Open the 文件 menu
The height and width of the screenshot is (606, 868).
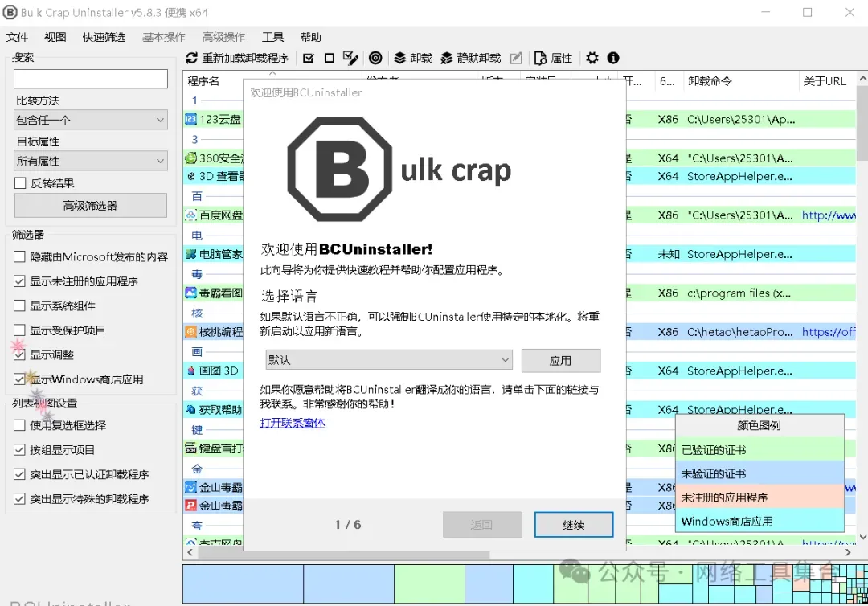click(x=17, y=37)
